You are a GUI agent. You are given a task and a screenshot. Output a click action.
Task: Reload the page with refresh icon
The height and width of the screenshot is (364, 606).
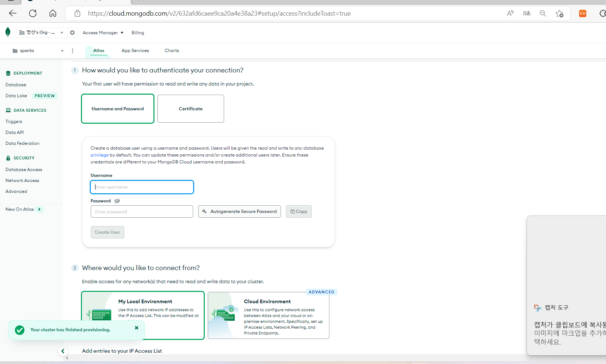pos(33,13)
